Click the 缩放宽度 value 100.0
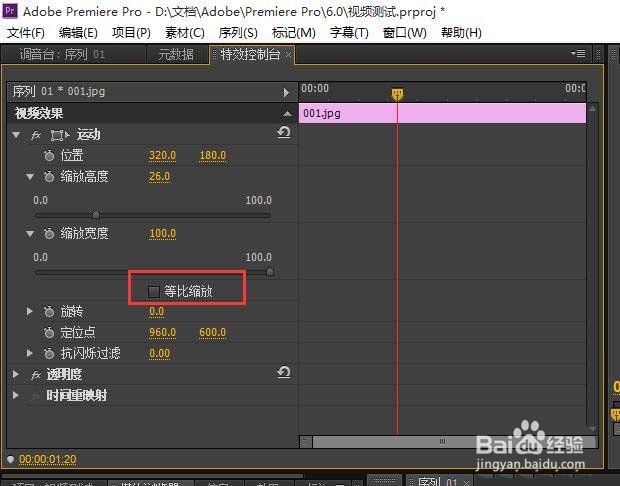 (163, 233)
